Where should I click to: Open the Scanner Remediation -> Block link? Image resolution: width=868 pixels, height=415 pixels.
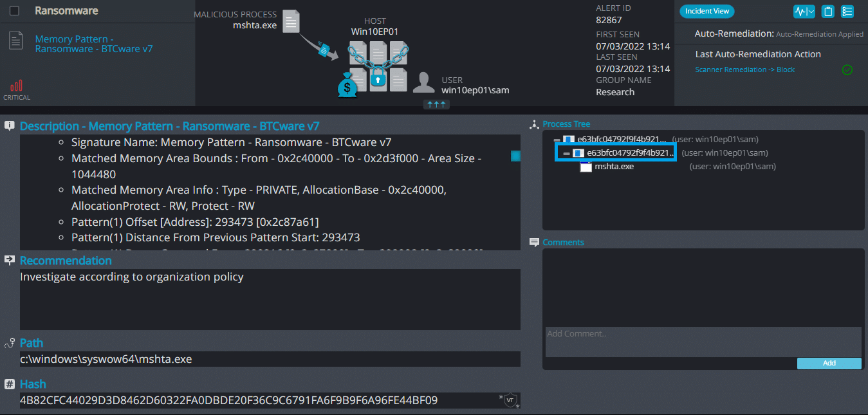pyautogui.click(x=744, y=69)
